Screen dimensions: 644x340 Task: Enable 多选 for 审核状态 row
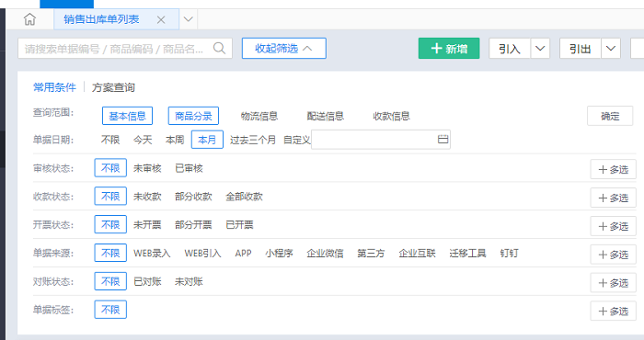[x=614, y=169]
